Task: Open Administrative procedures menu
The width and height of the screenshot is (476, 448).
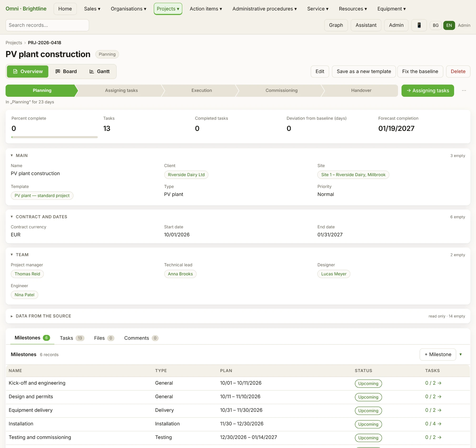Action: [x=265, y=9]
